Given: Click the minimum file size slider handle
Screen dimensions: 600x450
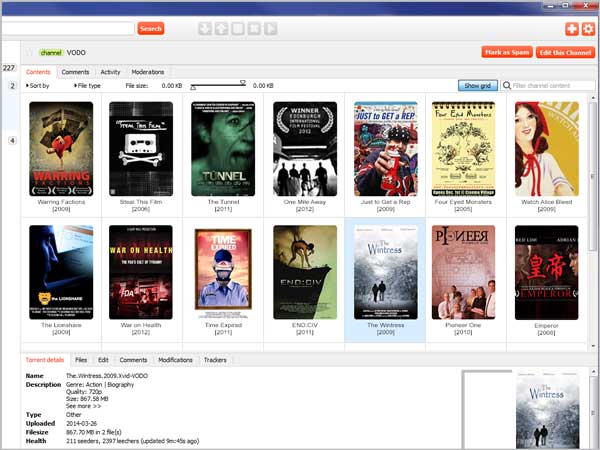Looking at the screenshot, I should click(193, 88).
